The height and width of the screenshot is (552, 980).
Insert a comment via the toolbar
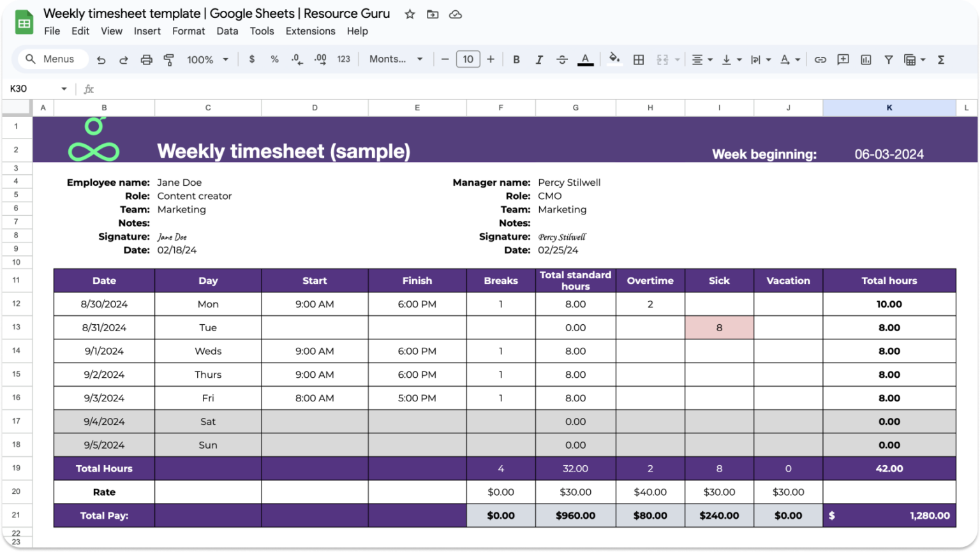pyautogui.click(x=843, y=59)
